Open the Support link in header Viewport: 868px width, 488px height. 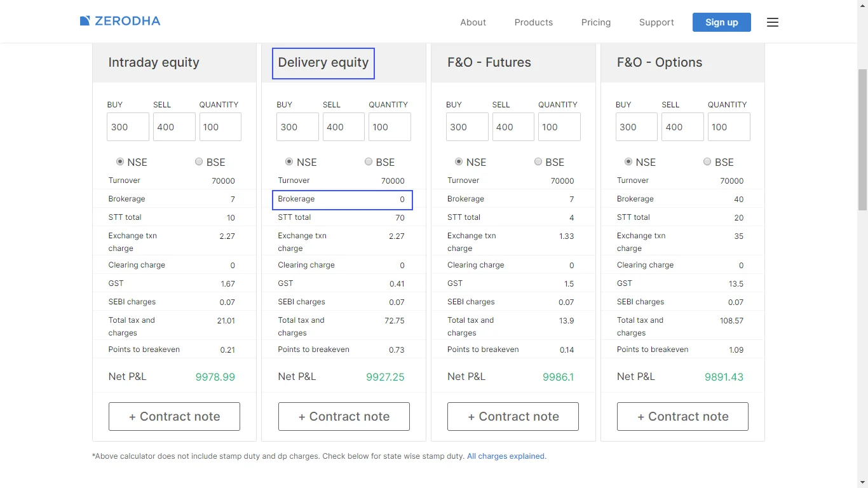(656, 22)
